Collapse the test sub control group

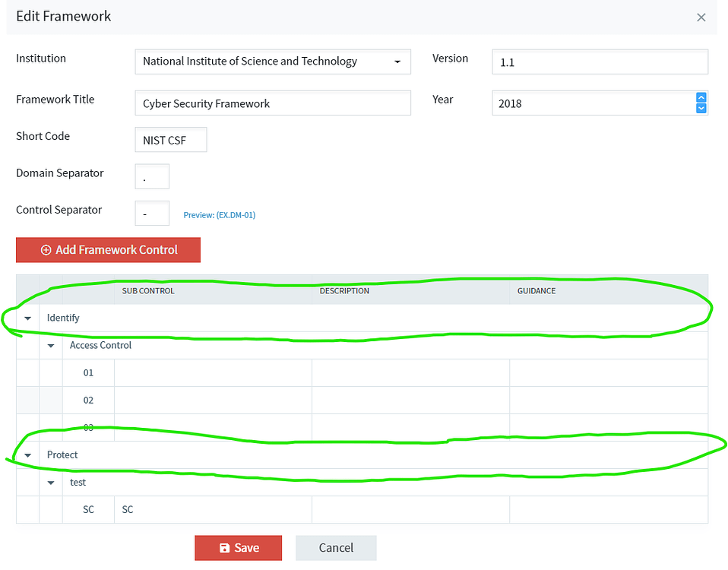[x=50, y=482]
